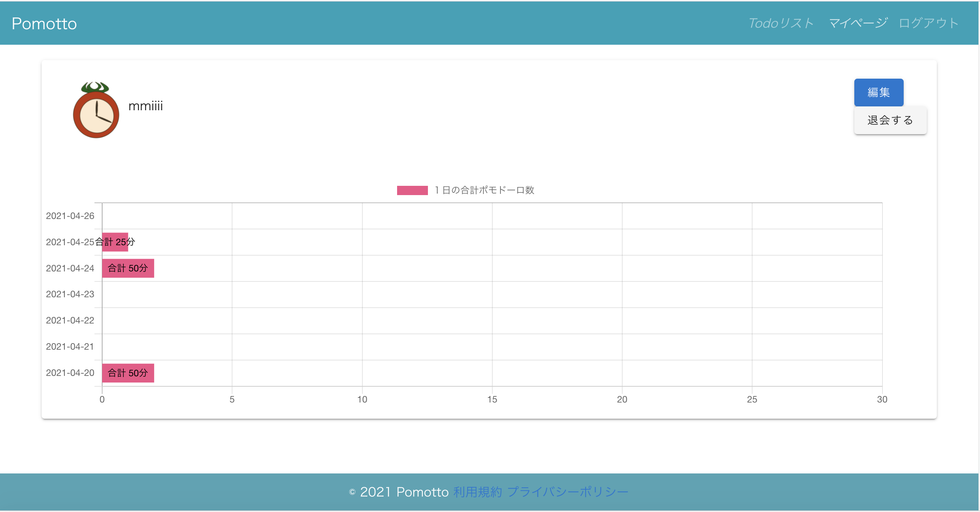Click the x-axis tick label 30
Viewport: 980px width, 512px height.
pos(882,399)
